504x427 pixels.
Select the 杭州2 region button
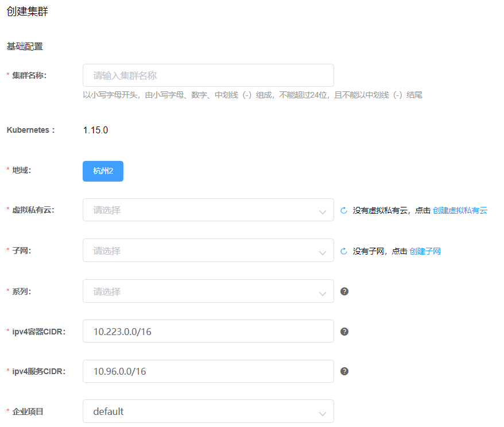tap(103, 171)
